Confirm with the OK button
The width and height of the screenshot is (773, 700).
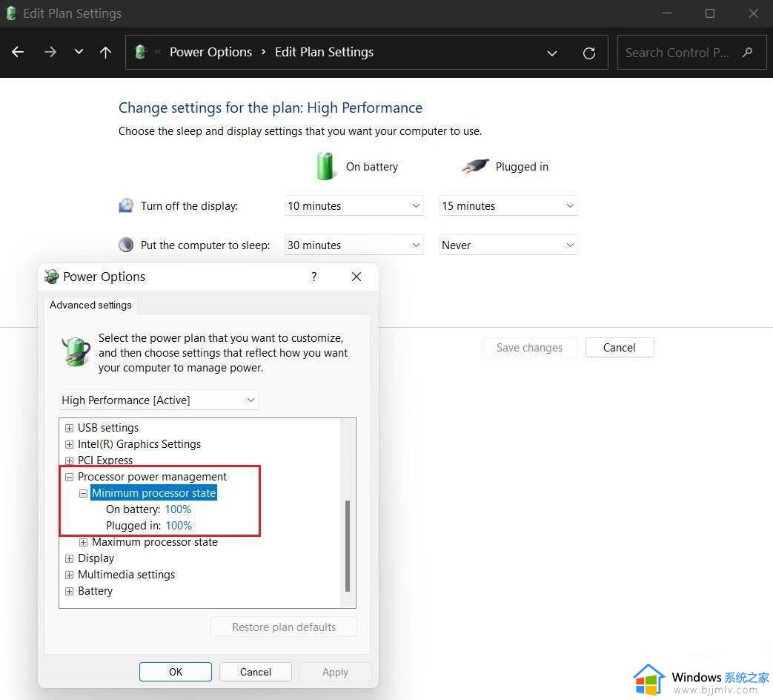click(176, 672)
